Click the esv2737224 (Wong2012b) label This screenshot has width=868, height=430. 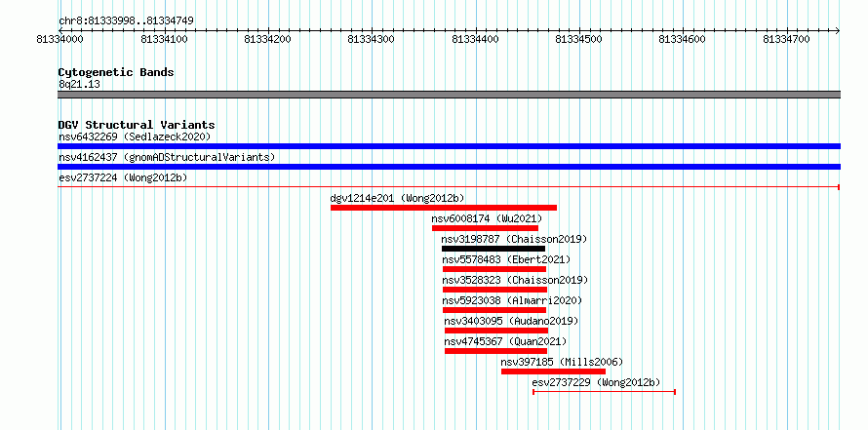tap(123, 177)
